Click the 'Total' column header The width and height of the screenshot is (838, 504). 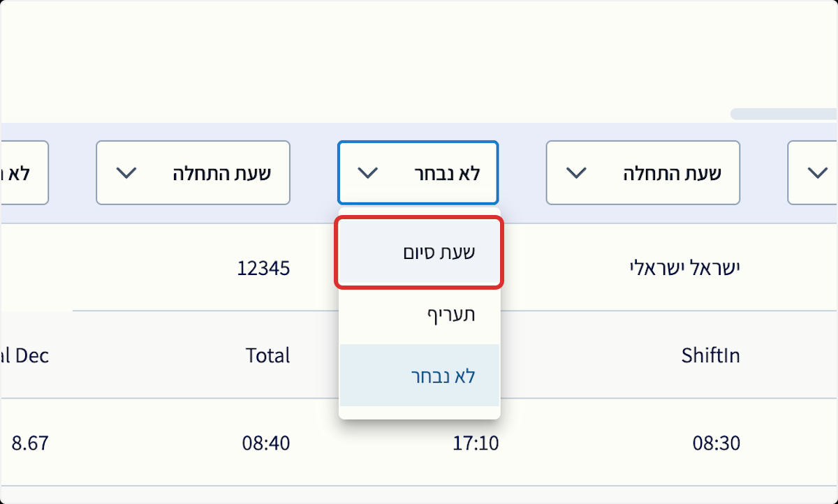click(x=267, y=356)
